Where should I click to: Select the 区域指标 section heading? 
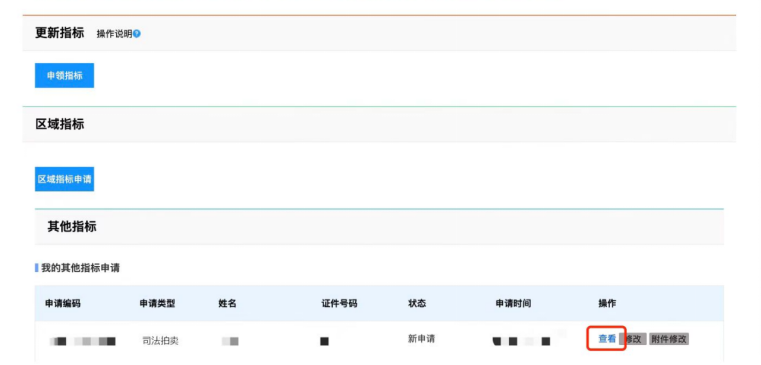(60, 124)
